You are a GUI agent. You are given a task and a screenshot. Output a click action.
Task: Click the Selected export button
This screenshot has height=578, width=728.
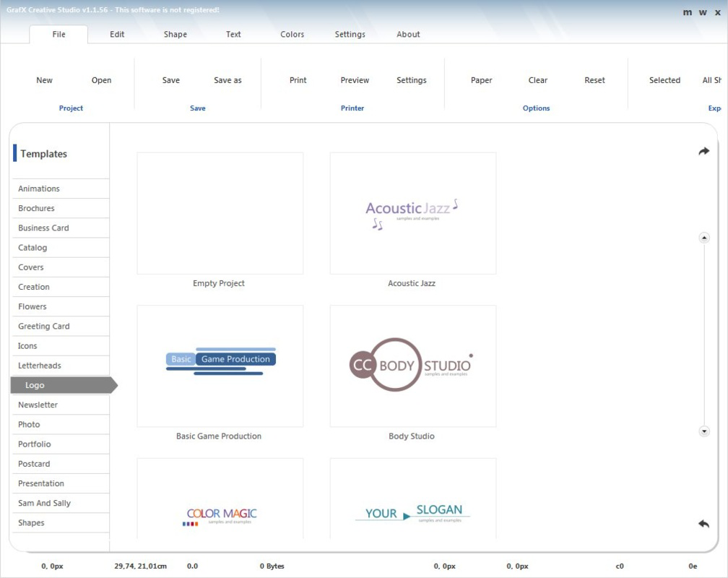665,80
